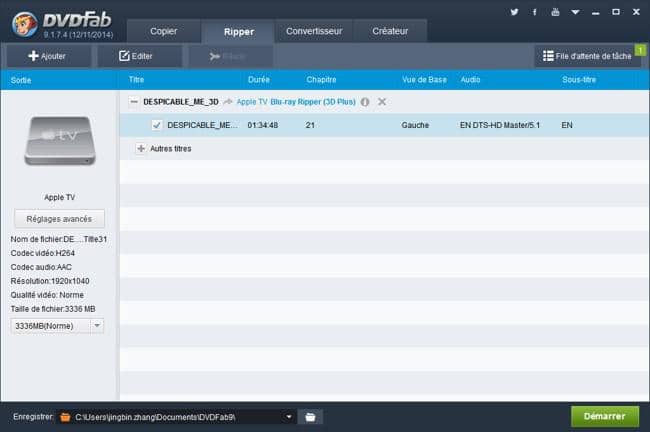Open Réglages avancés
This screenshot has width=650, height=432.
[x=59, y=219]
